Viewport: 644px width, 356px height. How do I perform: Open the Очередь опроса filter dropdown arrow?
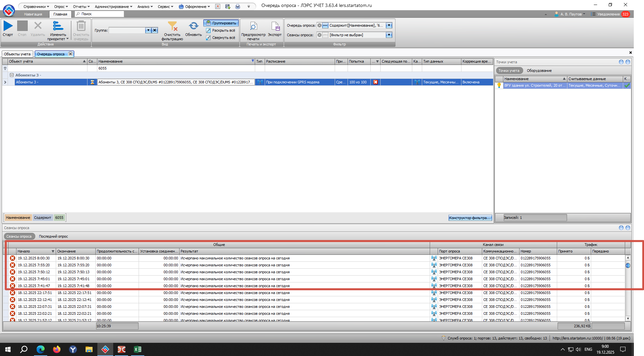389,25
